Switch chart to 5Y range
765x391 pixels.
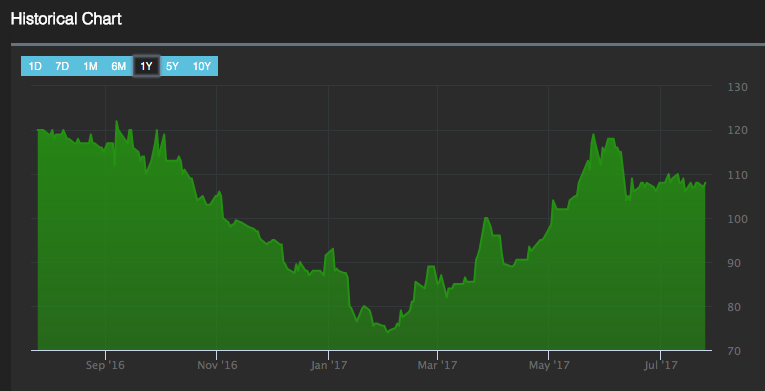tap(172, 66)
